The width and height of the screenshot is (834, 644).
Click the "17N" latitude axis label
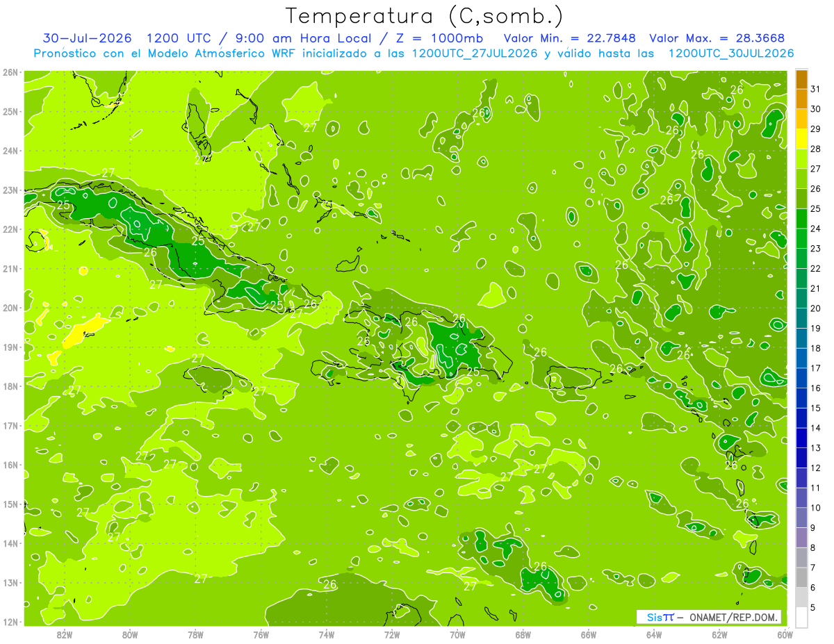point(10,426)
